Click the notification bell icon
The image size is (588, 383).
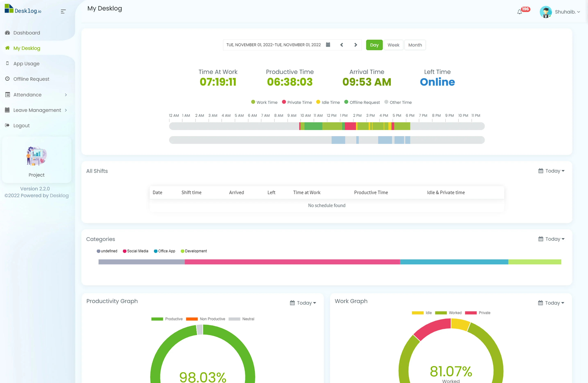520,12
